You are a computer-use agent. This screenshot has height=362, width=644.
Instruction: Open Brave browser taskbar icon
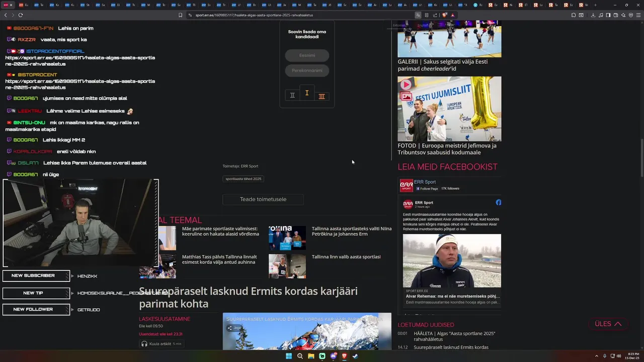click(344, 356)
